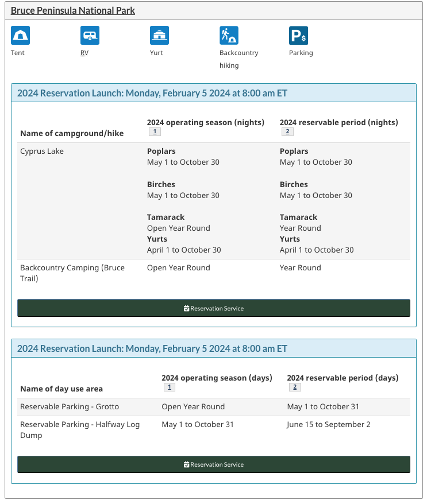Image resolution: width=431 pixels, height=504 pixels.
Task: Click the Tent camping icon
Action: 21,36
